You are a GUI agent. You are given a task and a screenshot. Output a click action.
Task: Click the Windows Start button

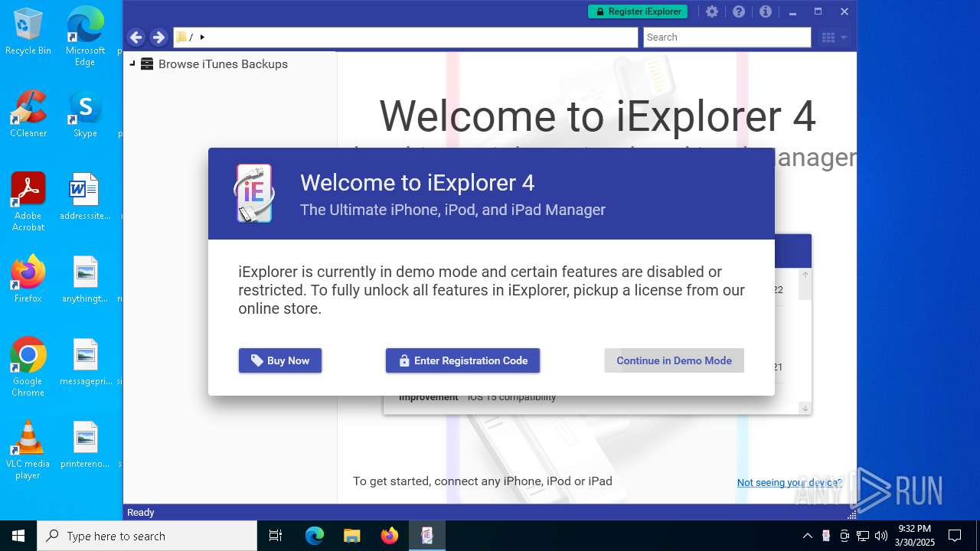click(18, 536)
